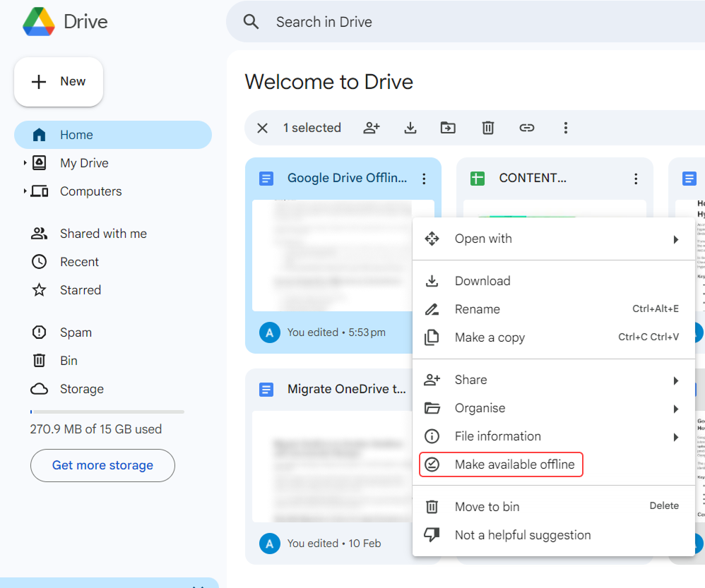Download the selected file from the toolbar
This screenshot has width=705, height=588.
410,128
